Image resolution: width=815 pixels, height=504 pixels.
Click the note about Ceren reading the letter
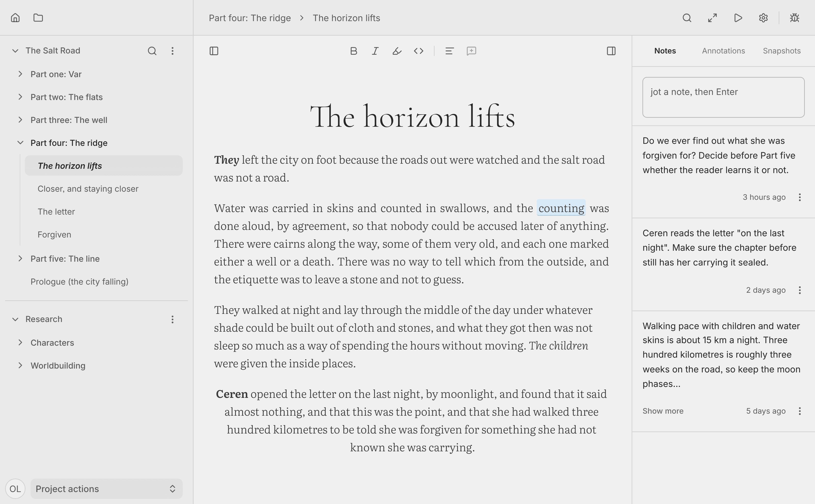pos(719,248)
